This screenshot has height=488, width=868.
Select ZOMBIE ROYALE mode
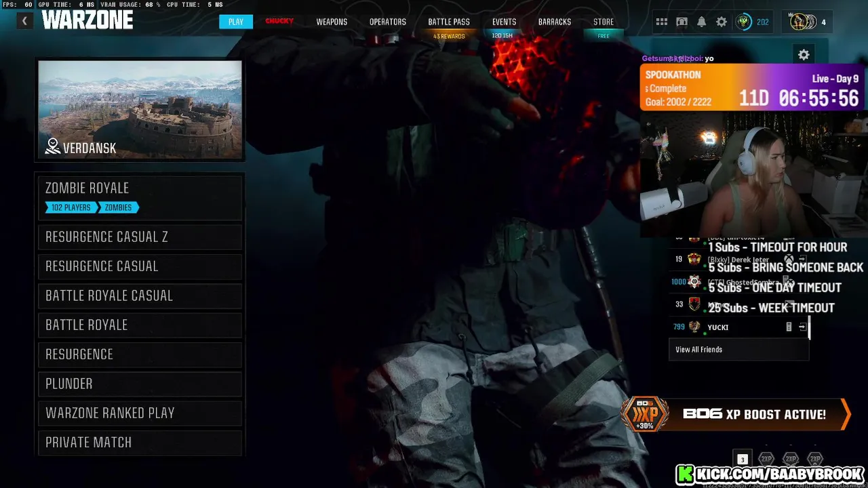coord(140,197)
